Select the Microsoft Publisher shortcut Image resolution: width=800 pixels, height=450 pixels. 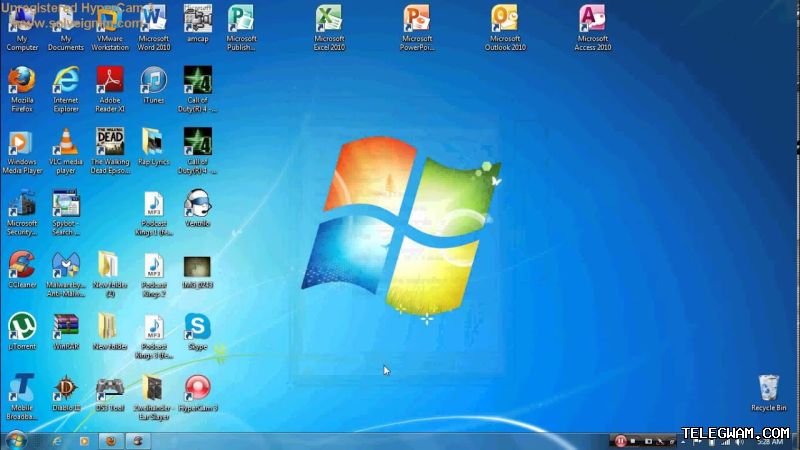241,29
